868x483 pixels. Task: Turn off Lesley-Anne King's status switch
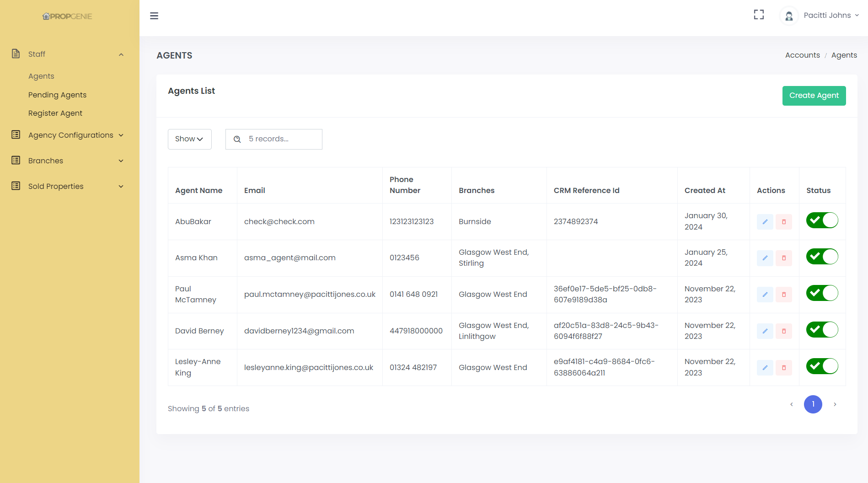point(822,366)
